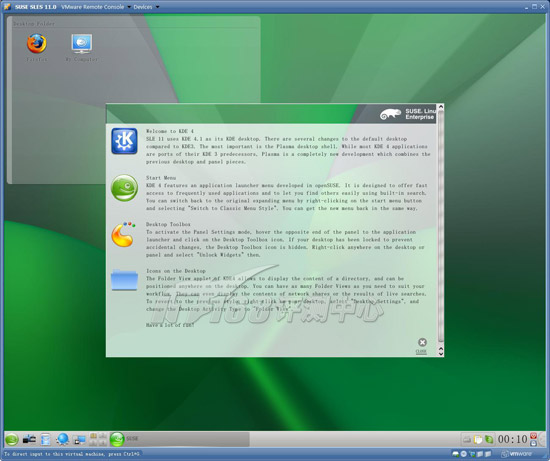Screen dimensions: 550x461
Task: Open the light-blue document icon in panel
Action: point(45,439)
